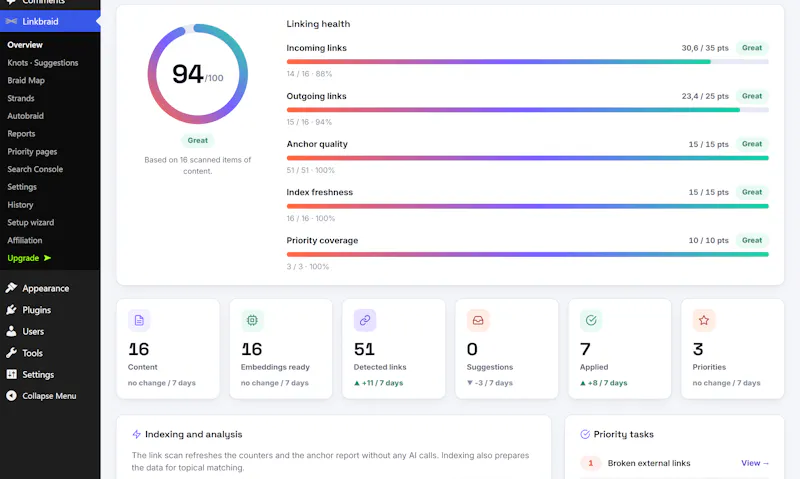Click Great badge on Anchor quality row
This screenshot has height=479, width=800.
click(x=752, y=144)
